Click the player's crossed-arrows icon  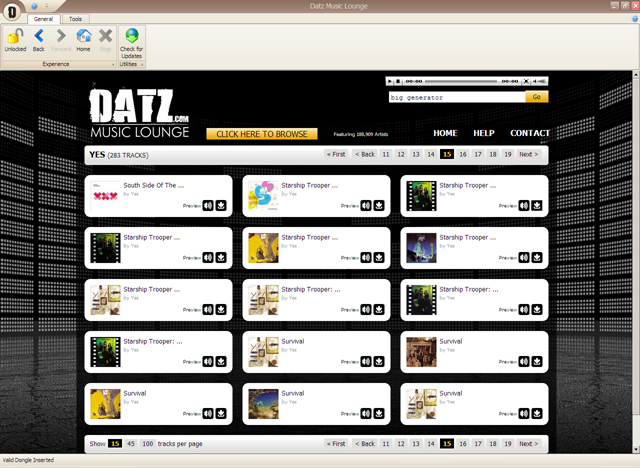click(527, 81)
